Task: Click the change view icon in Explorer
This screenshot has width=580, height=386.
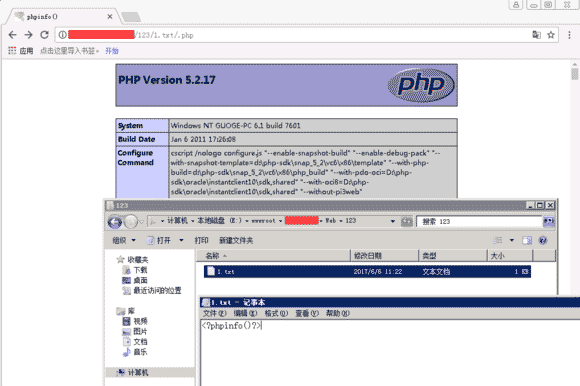Action: [x=498, y=240]
